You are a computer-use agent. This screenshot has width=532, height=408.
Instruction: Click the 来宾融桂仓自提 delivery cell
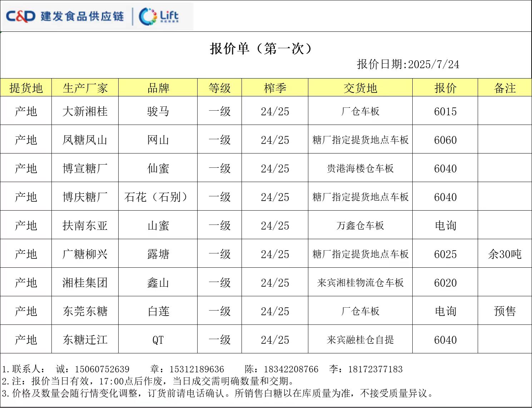point(360,340)
